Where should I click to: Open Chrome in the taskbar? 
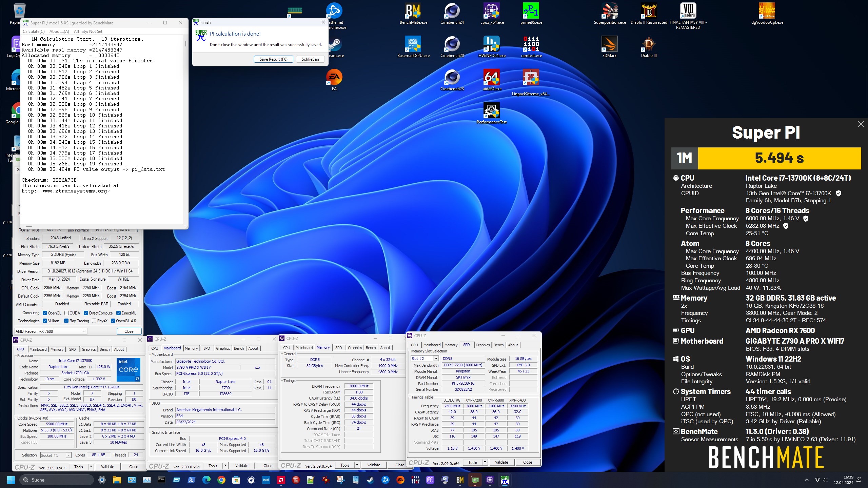pos(221,480)
